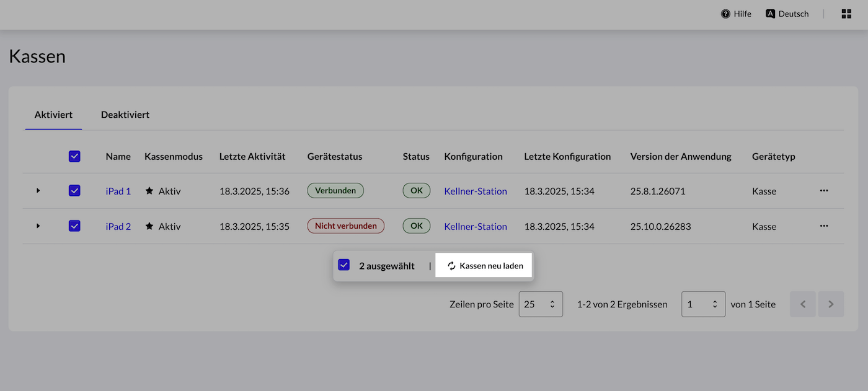Click the Version der Anwendung column header
Screen dimensions: 868x391
[x=681, y=156]
